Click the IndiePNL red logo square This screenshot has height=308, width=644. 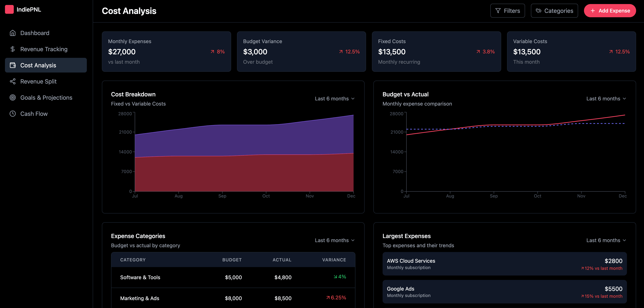click(9, 10)
